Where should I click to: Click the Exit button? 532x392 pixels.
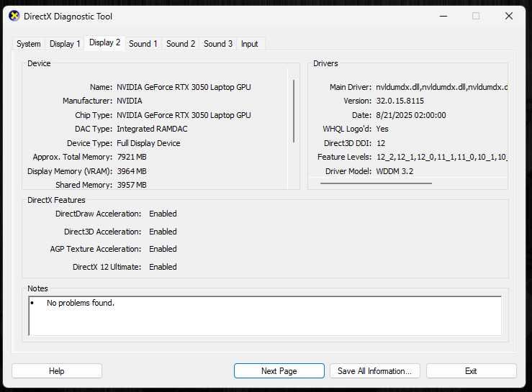point(471,371)
